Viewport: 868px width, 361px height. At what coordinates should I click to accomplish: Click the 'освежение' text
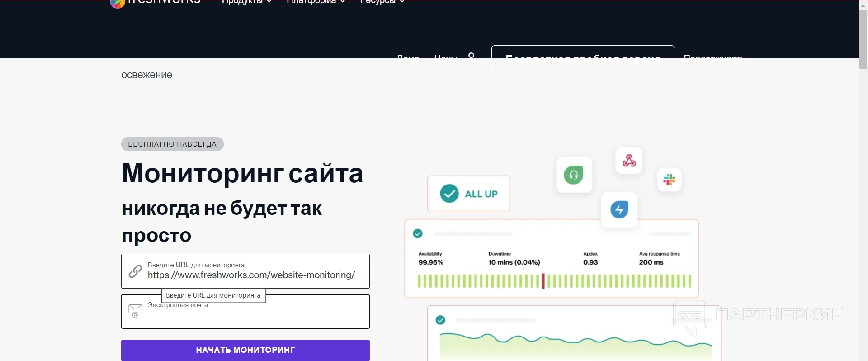click(x=146, y=75)
